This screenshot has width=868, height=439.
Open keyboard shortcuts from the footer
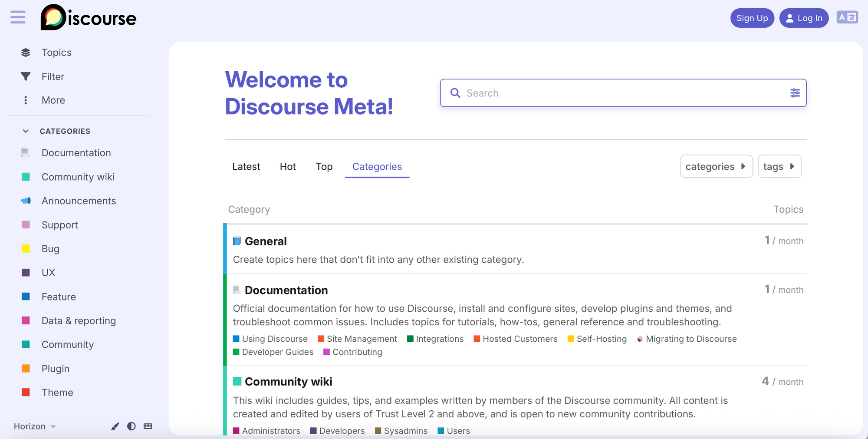(x=148, y=426)
